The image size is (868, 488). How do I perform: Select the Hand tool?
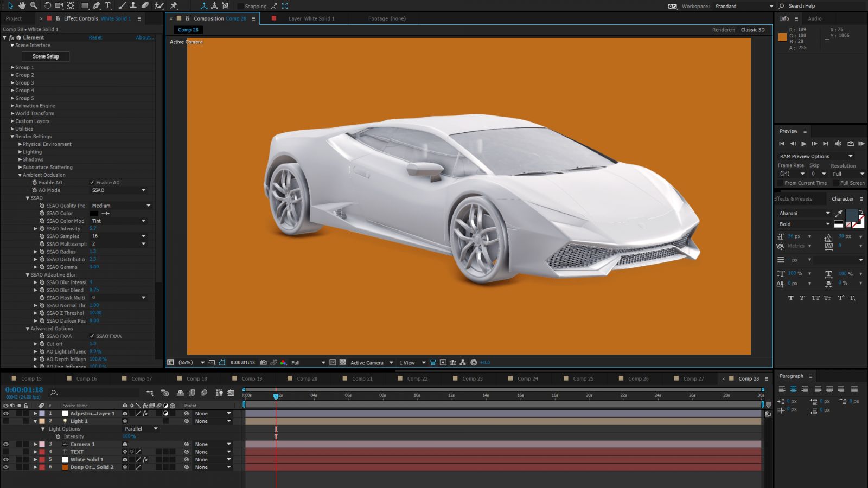coord(22,6)
